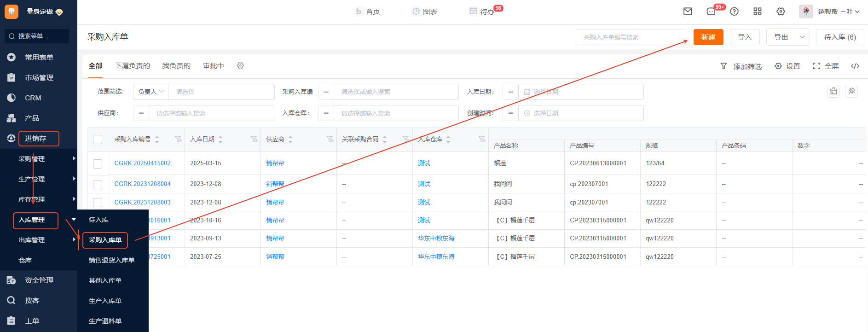Click the tab settings gear beside 审批中

240,66
